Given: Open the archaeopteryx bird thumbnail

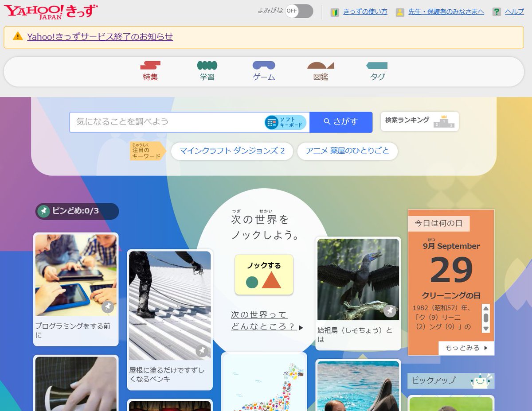Looking at the screenshot, I should pos(358,279).
